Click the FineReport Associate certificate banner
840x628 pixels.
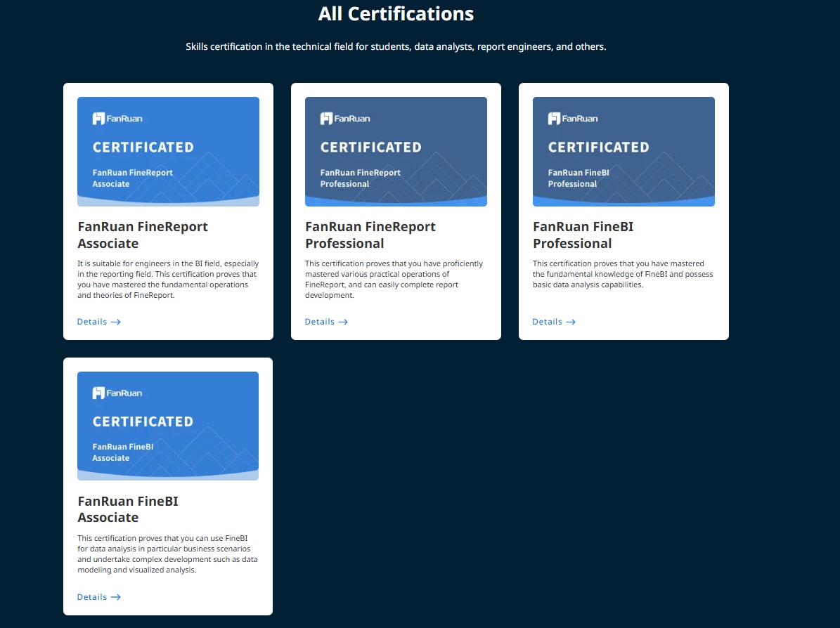[168, 152]
